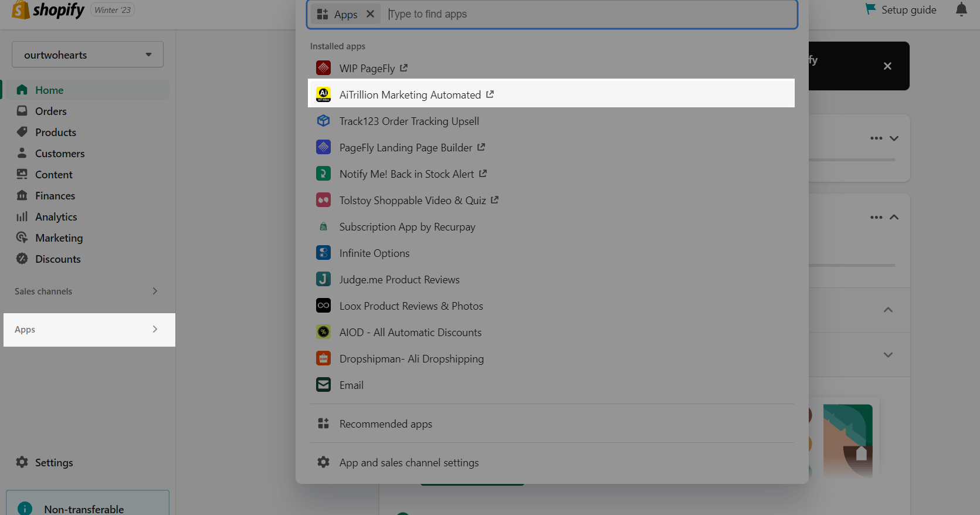
Task: Click the Winter '23 edition badge
Action: click(x=113, y=10)
